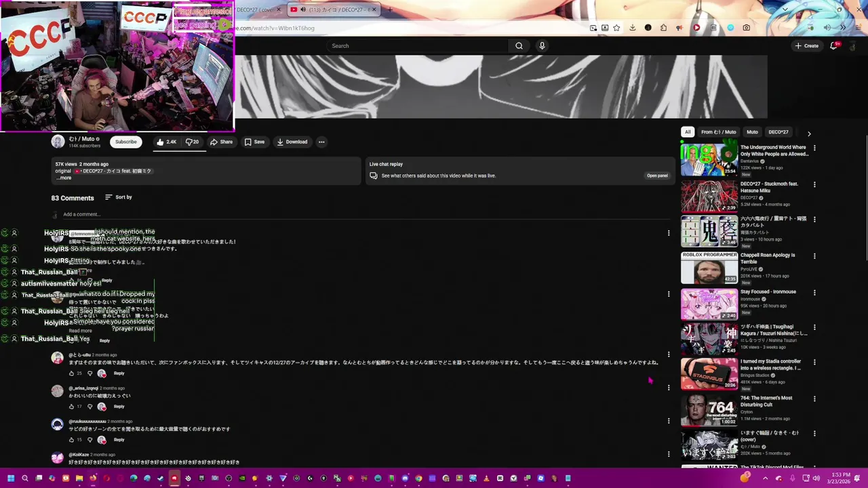Open YouTube notifications bell
This screenshot has width=868, height=488.
click(834, 45)
